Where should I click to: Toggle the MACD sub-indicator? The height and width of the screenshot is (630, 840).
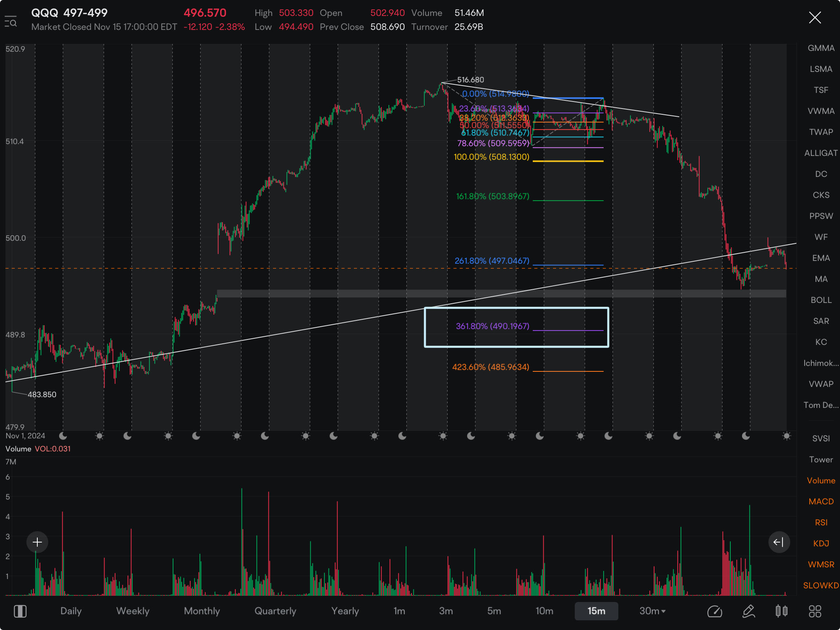coord(821,501)
